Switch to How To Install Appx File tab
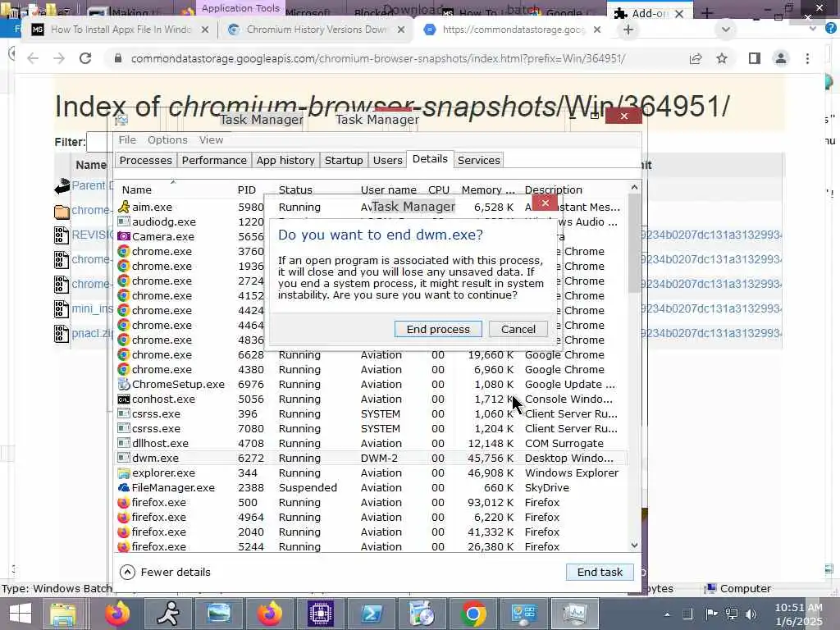This screenshot has width=840, height=630. click(121, 30)
